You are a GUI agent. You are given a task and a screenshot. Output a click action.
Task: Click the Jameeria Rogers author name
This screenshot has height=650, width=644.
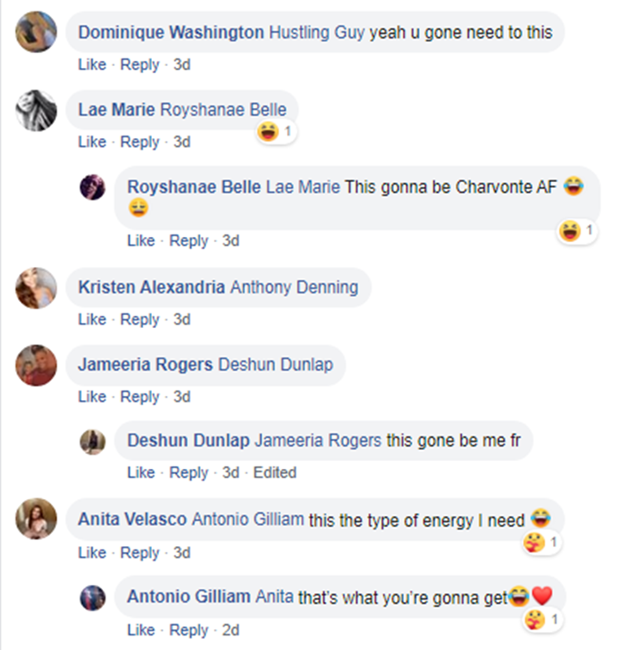[145, 364]
